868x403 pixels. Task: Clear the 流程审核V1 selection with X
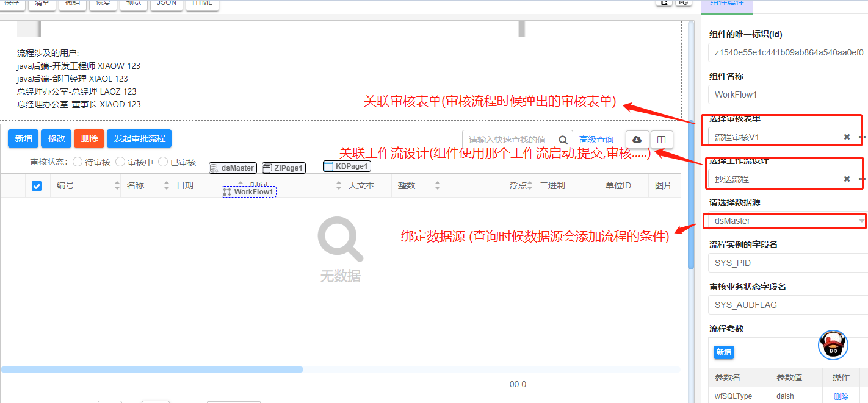(847, 137)
